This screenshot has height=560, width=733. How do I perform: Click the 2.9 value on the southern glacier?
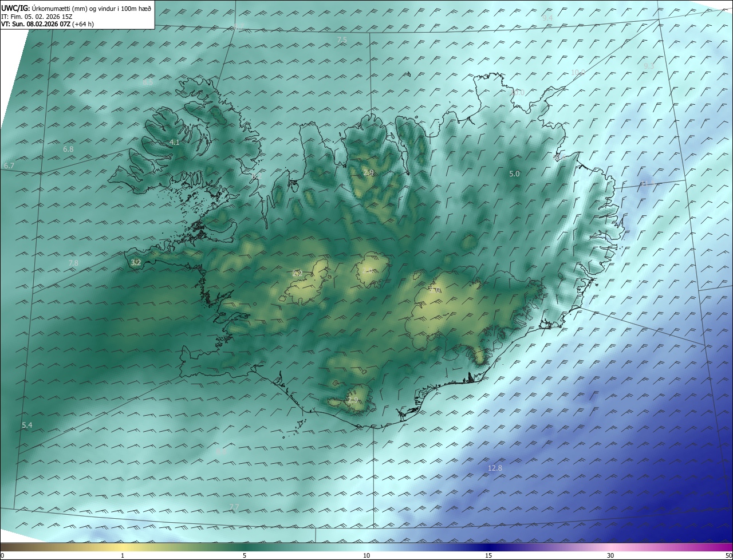(353, 400)
